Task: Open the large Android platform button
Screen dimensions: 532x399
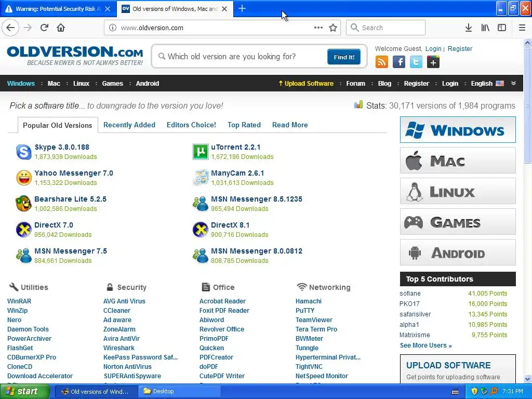Action: click(x=458, y=252)
